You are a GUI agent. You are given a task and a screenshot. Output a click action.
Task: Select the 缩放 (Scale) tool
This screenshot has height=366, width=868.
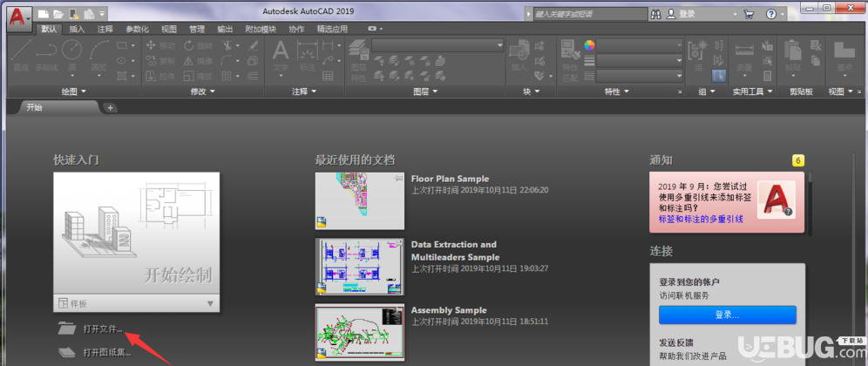(x=196, y=77)
